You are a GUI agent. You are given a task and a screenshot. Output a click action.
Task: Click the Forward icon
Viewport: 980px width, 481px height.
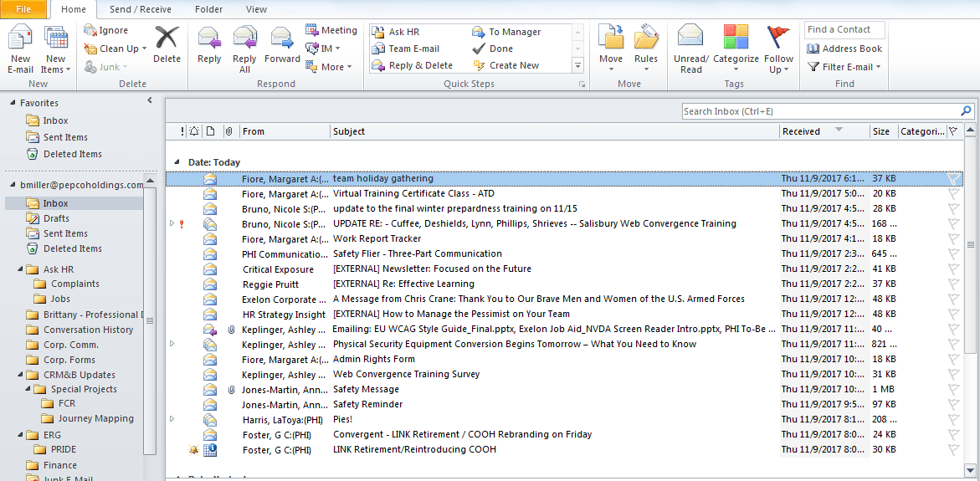pos(282,38)
